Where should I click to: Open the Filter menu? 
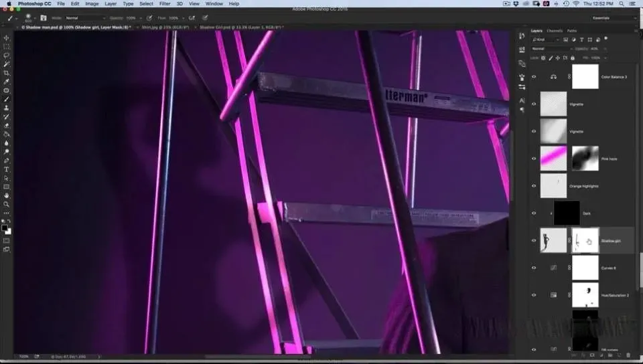[164, 4]
